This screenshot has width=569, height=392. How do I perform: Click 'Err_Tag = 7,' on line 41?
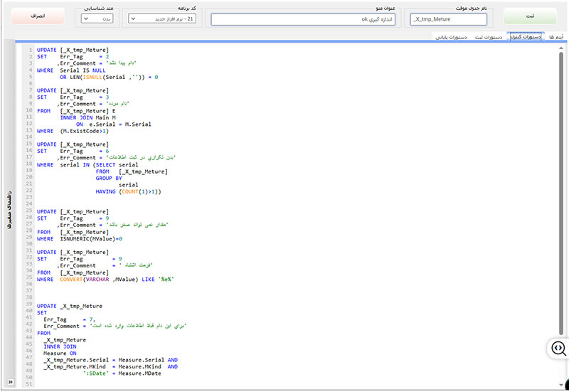coord(69,319)
